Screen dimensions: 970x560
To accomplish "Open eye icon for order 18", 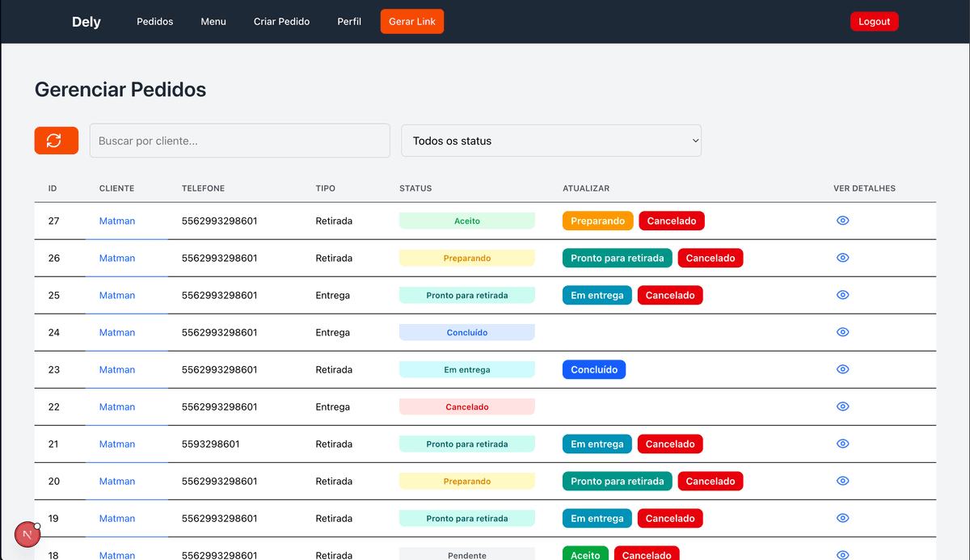I will pos(842,555).
